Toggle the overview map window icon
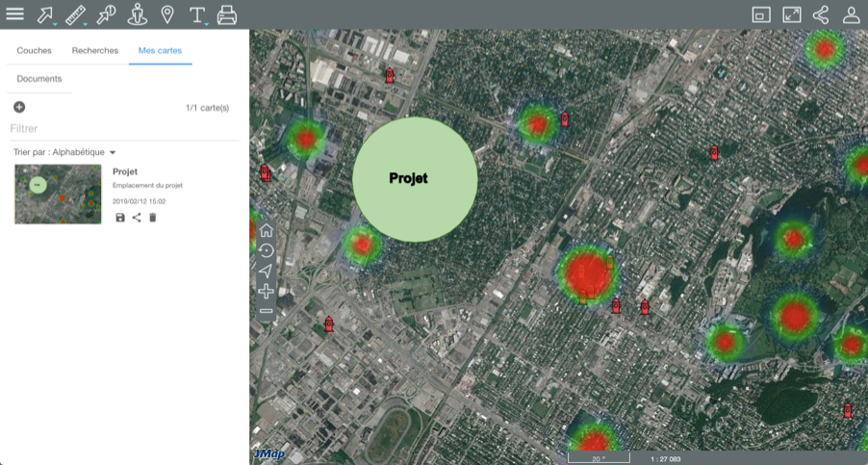The width and height of the screenshot is (868, 465). tap(761, 14)
